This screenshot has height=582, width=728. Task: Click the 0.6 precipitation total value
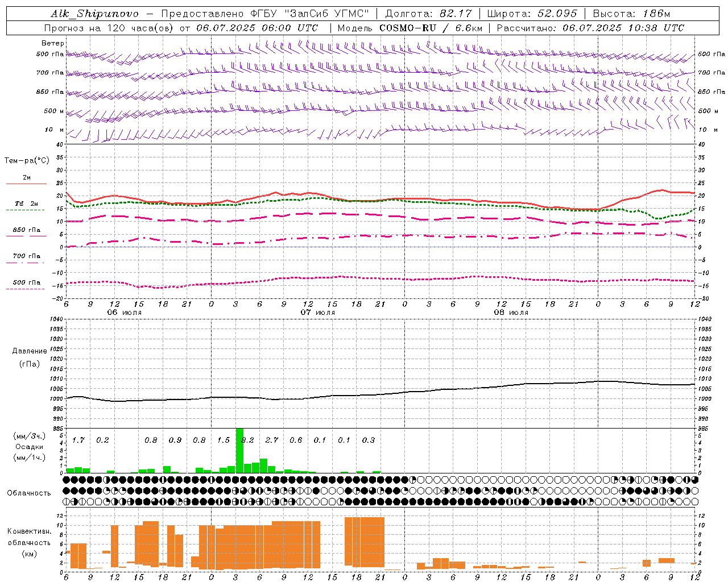click(x=296, y=440)
